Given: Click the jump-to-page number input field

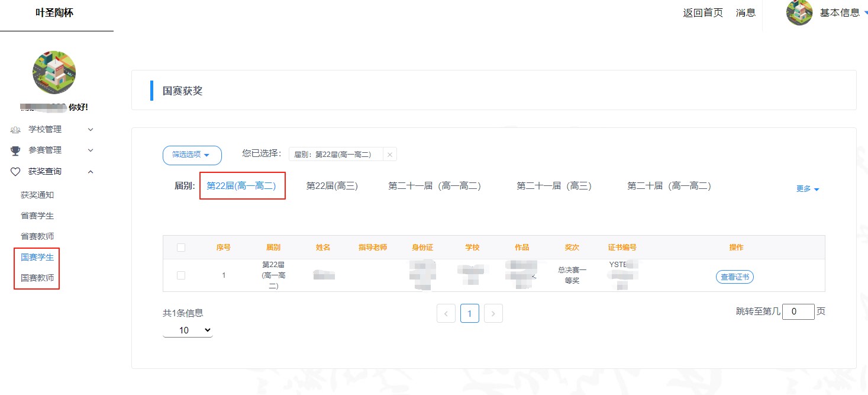Looking at the screenshot, I should point(798,311).
